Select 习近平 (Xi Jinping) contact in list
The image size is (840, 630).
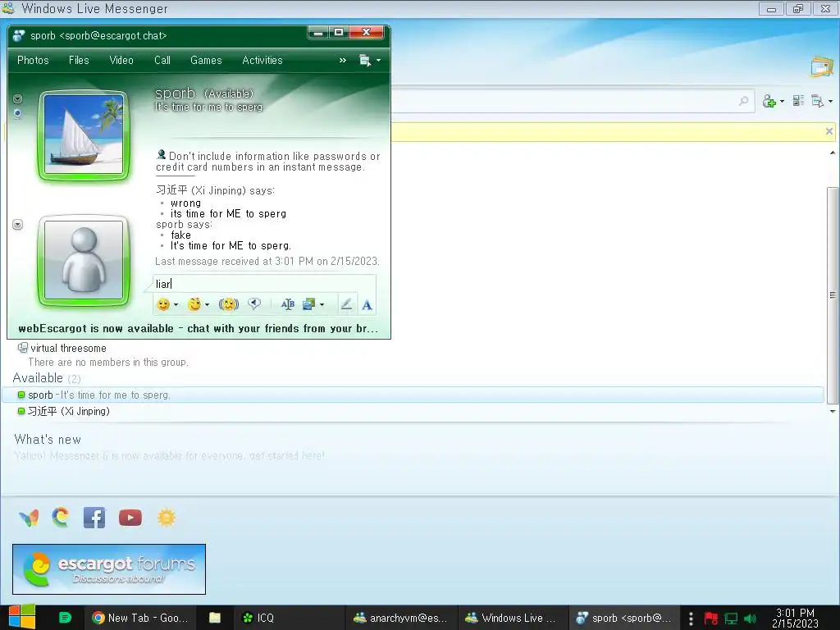point(413,412)
